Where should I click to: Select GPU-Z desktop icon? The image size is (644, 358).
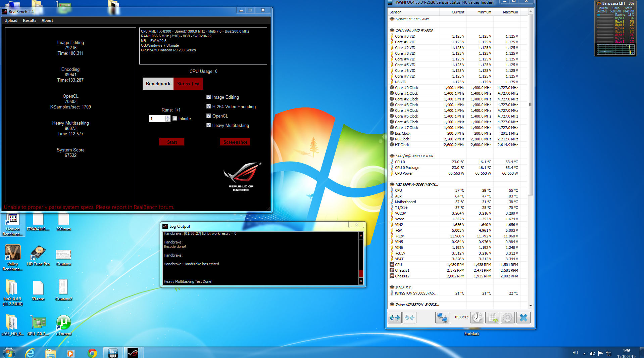(x=38, y=325)
